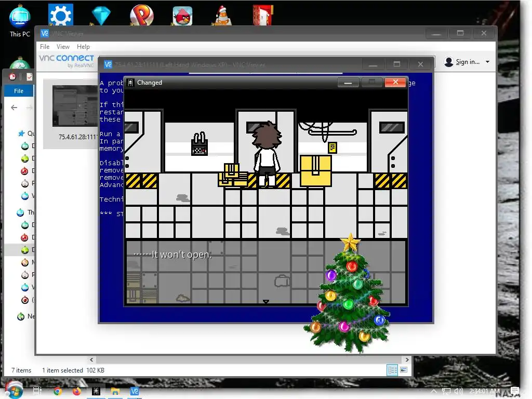
Task: Open the red gift-wrapped desktop shortcut
Action: point(263,15)
